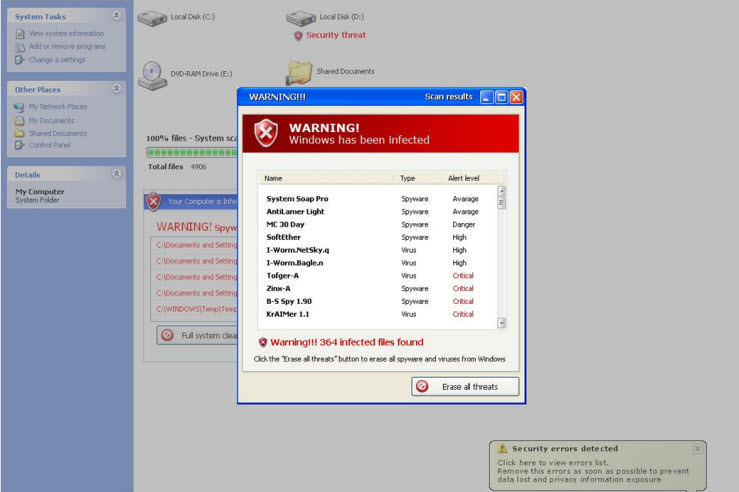Click the 364 infected files found warning text
This screenshot has width=739, height=492.
(347, 342)
